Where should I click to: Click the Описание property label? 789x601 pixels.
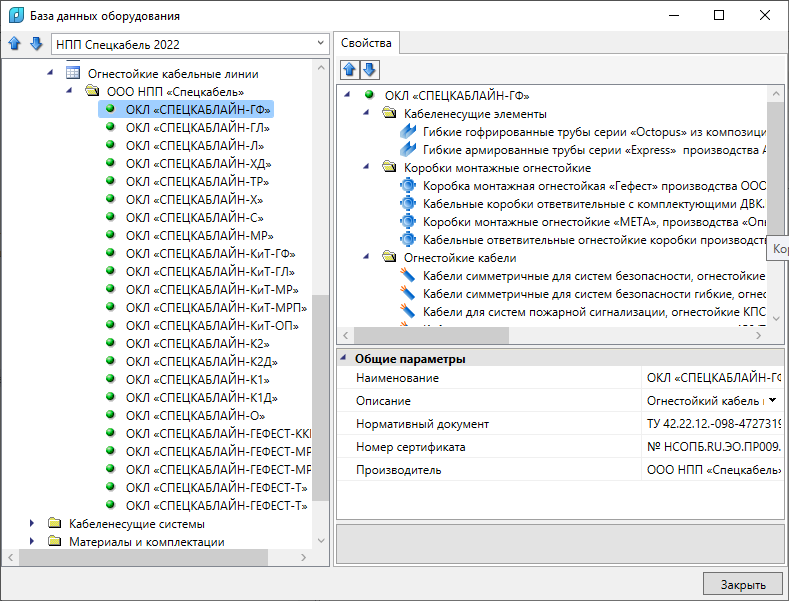tap(383, 401)
